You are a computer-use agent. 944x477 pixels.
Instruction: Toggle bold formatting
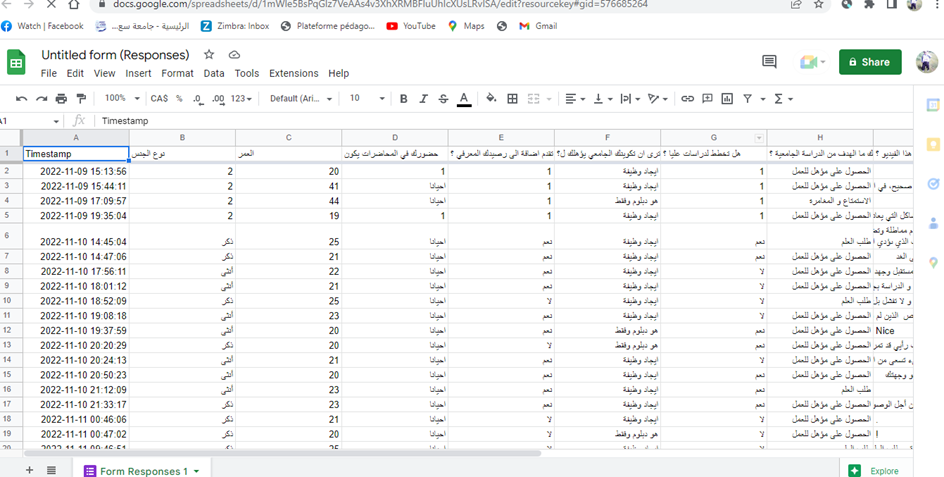[404, 99]
